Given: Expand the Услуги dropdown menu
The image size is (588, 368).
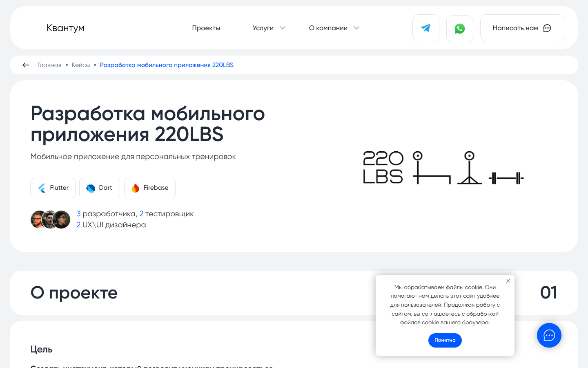Looking at the screenshot, I should (x=269, y=28).
